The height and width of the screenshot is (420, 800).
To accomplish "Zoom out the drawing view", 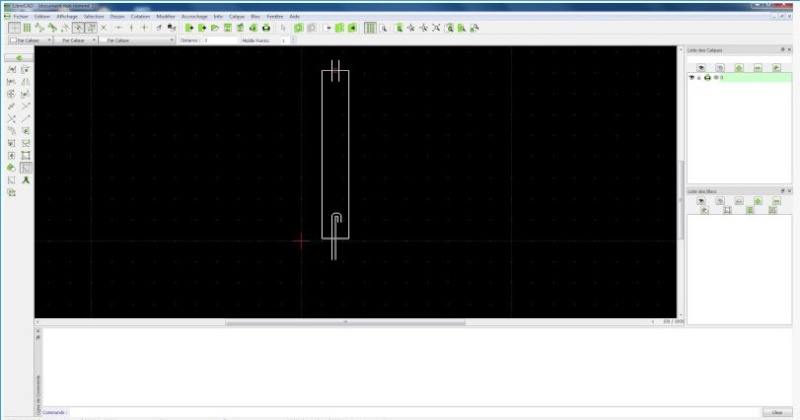I will point(423,28).
